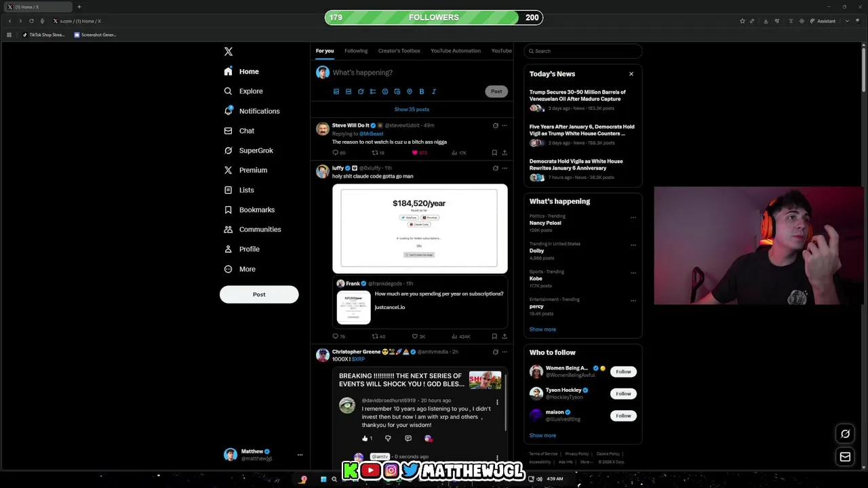The height and width of the screenshot is (488, 868).
Task: Follow maison account
Action: tap(623, 415)
